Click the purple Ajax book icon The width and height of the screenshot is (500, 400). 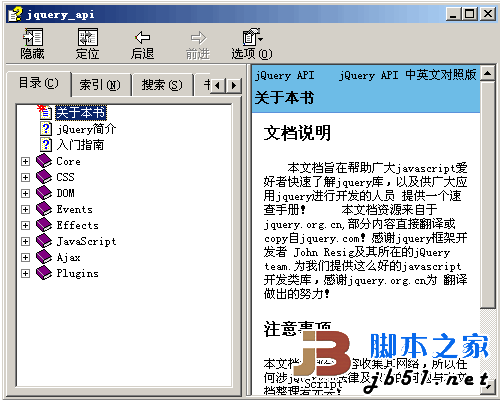point(44,257)
